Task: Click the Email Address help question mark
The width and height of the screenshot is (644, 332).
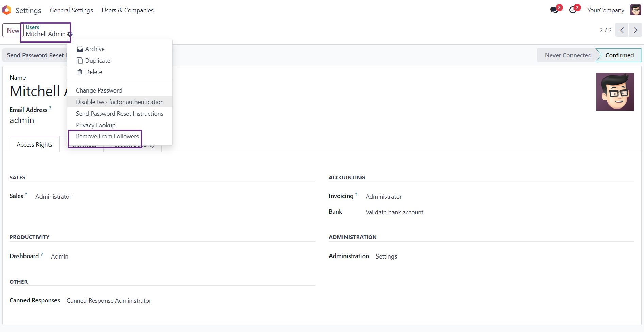Action: click(50, 108)
